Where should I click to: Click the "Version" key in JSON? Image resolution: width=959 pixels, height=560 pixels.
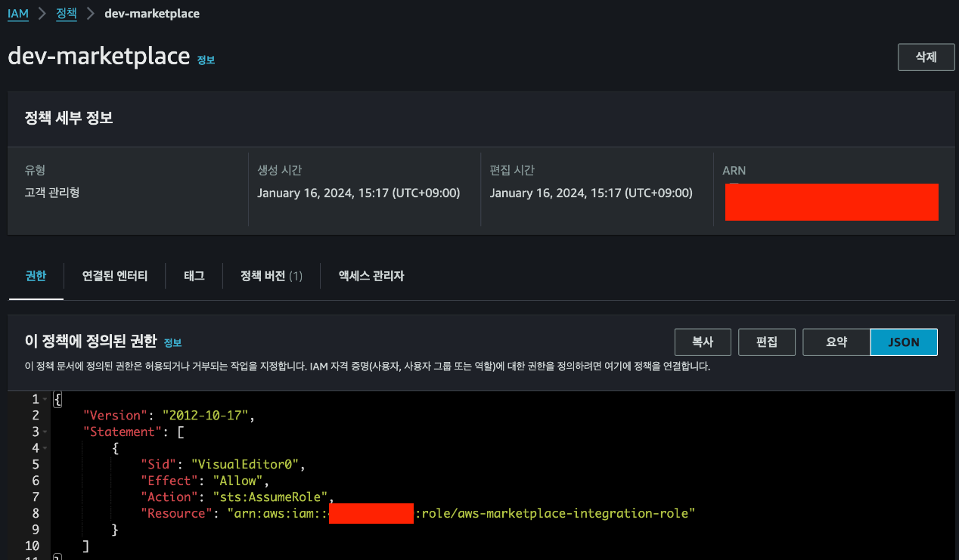[116, 416]
